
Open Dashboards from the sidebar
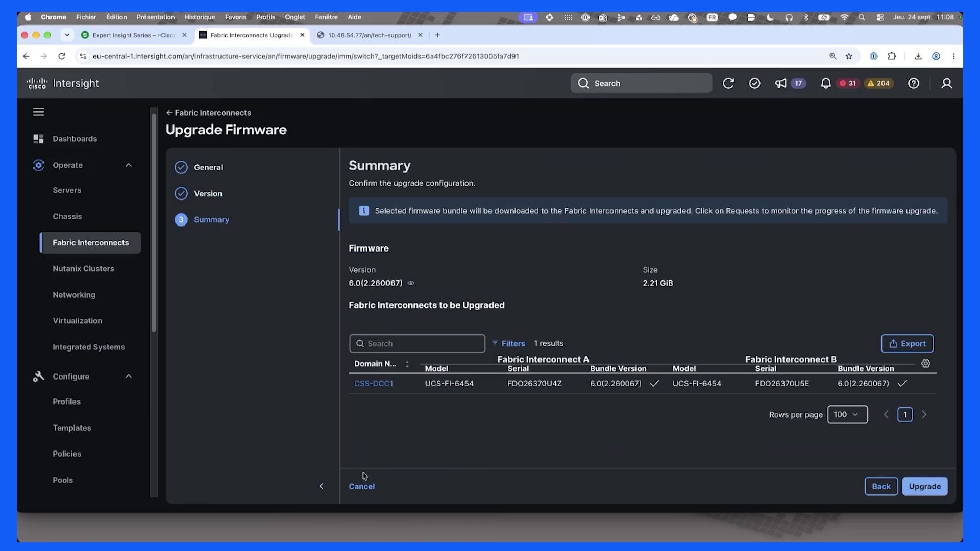[x=75, y=139]
